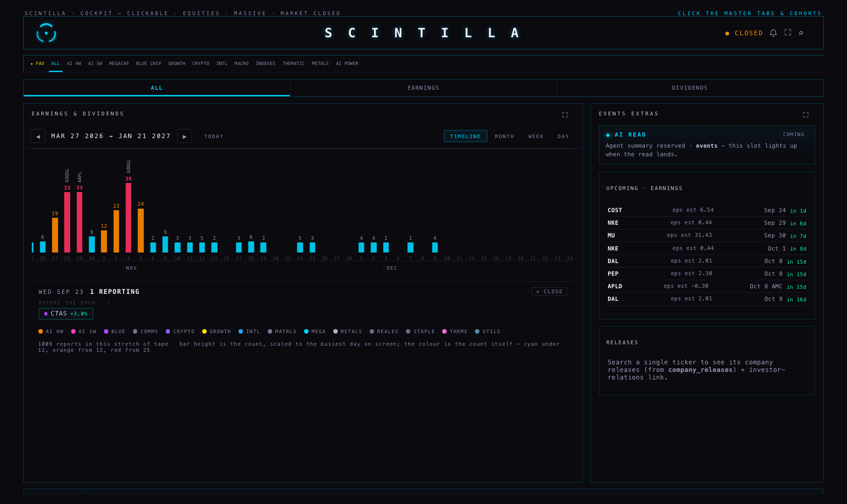Open the MU earnings row

[x=707, y=235]
